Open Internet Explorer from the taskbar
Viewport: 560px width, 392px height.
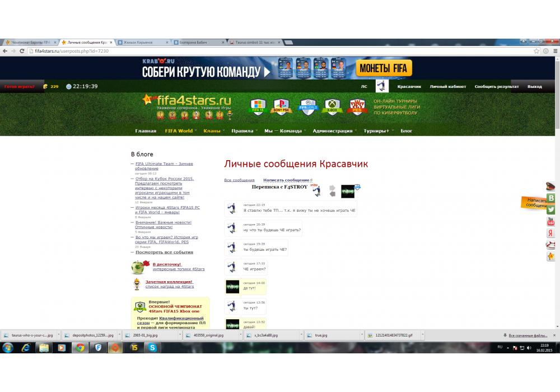coord(26,347)
